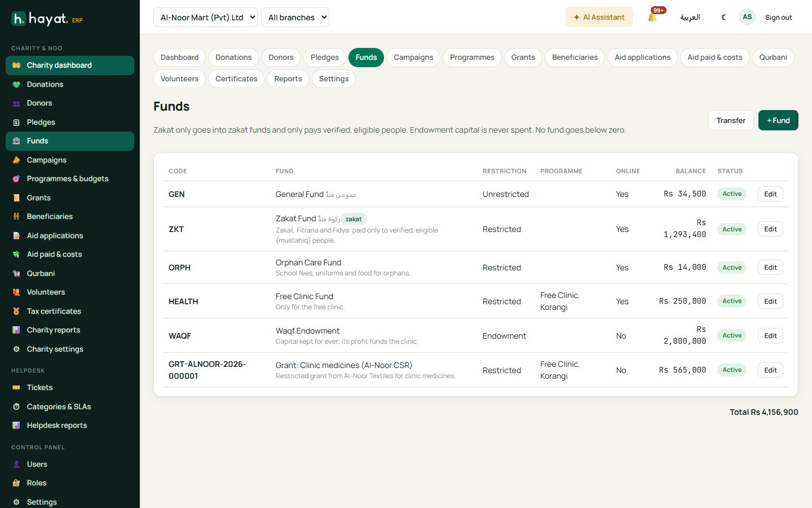Click the Endowment restriction cell

(504, 336)
